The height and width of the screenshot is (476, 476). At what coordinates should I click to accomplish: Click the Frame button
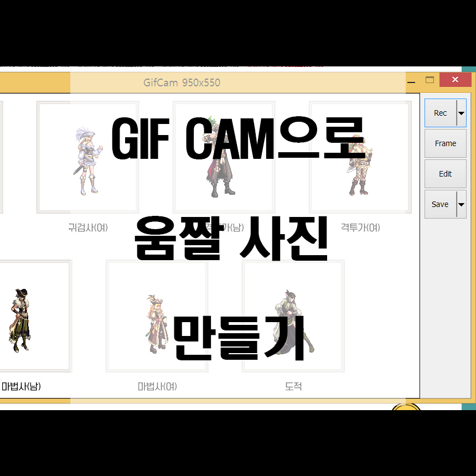coord(446,143)
